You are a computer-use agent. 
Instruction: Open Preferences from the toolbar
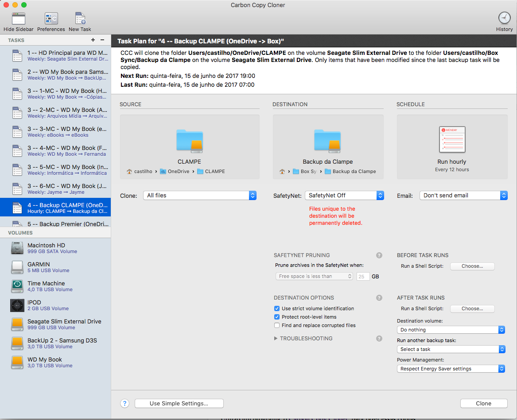51,19
